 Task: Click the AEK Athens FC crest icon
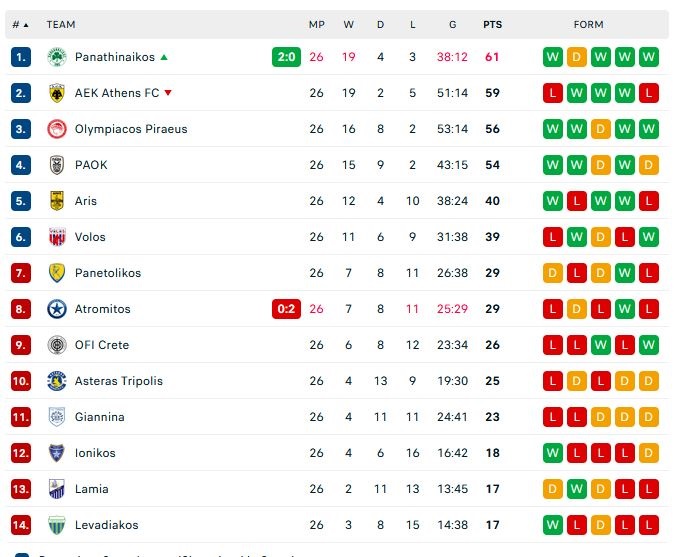coord(56,93)
